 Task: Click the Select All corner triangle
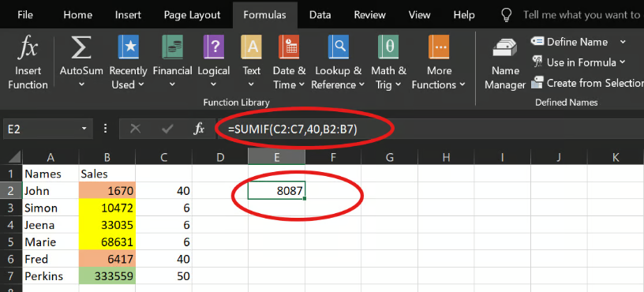coord(14,156)
